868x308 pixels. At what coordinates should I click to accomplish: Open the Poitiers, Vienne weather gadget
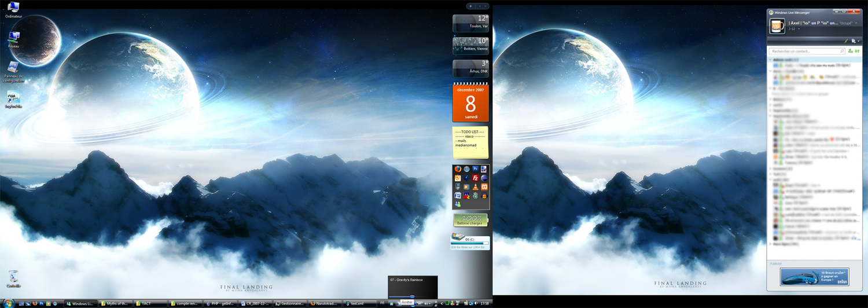click(x=470, y=46)
